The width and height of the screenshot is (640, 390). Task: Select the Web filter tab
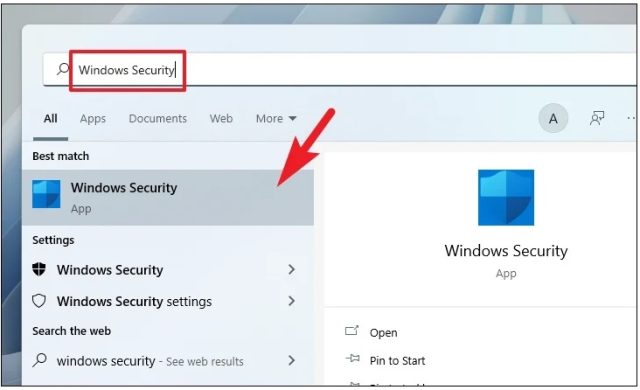tap(221, 118)
